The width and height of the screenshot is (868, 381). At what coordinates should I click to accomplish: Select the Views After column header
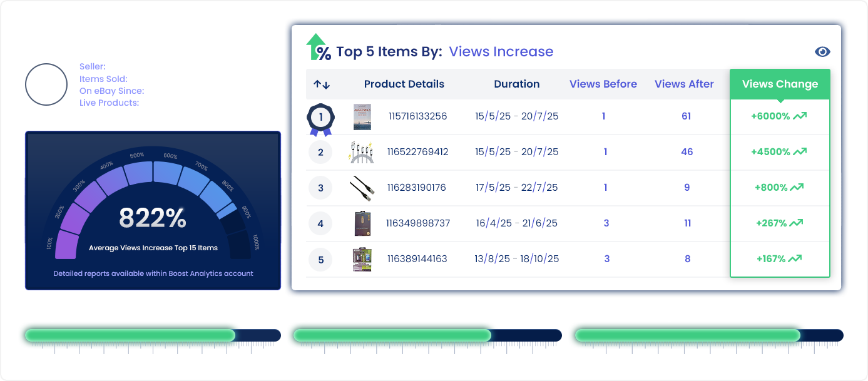click(x=684, y=84)
